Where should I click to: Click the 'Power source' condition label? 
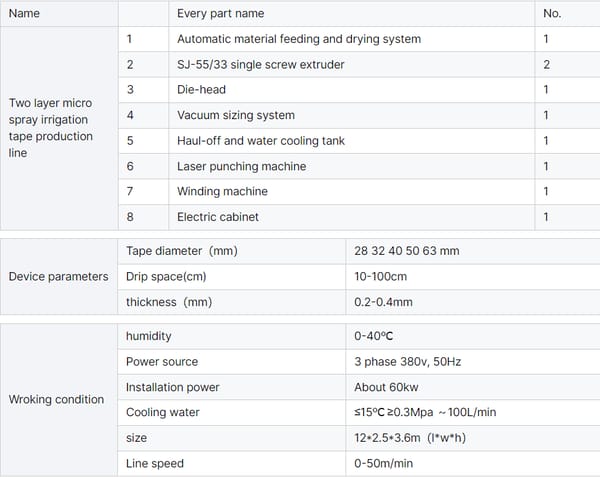click(162, 361)
